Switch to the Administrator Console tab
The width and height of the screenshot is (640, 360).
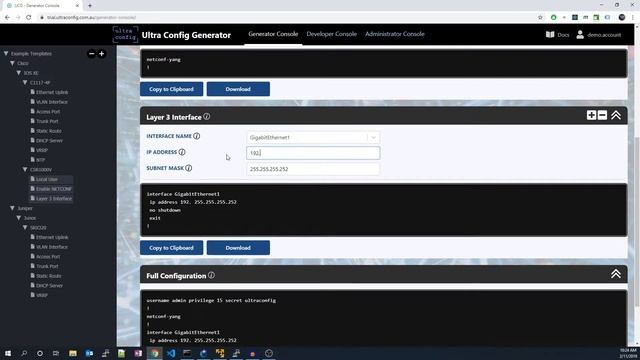[395, 34]
